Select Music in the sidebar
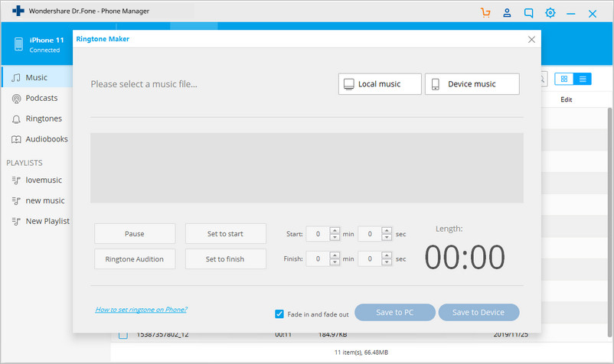614x364 pixels. [x=38, y=77]
